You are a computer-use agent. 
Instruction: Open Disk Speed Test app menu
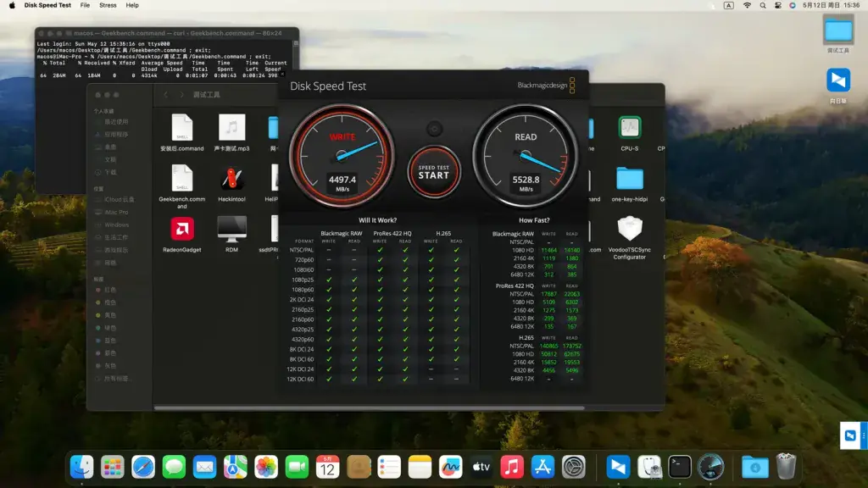click(x=47, y=5)
